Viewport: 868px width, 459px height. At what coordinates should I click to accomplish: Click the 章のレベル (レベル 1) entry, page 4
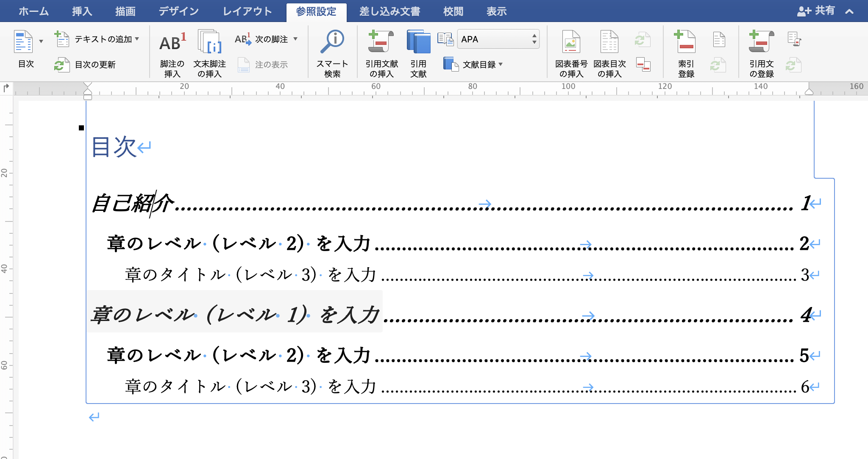click(235, 315)
